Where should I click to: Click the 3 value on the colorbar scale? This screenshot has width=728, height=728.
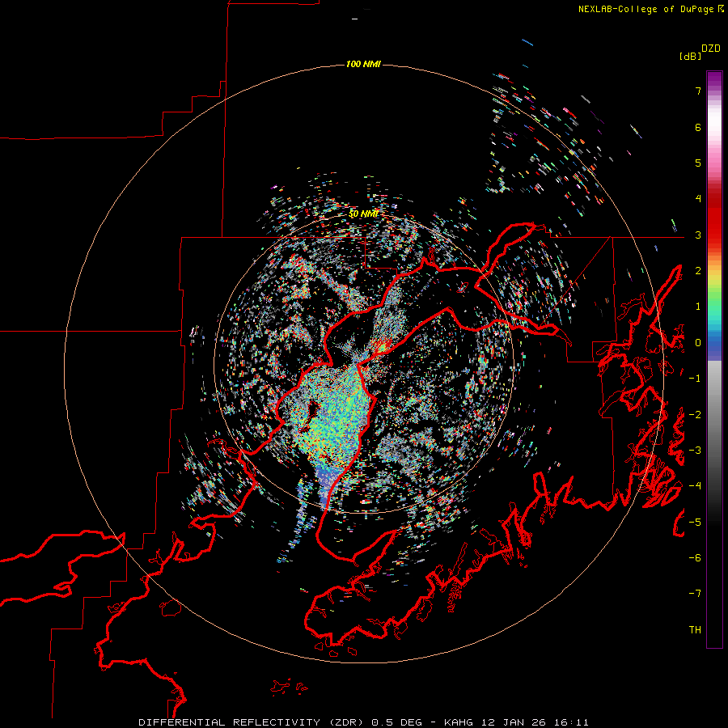pos(698,235)
